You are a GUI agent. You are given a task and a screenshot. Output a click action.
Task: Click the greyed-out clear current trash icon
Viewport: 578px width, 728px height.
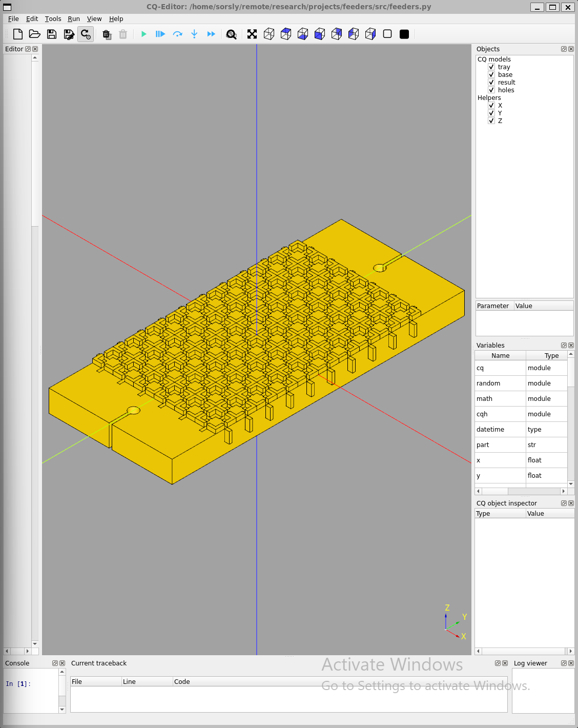tap(123, 34)
